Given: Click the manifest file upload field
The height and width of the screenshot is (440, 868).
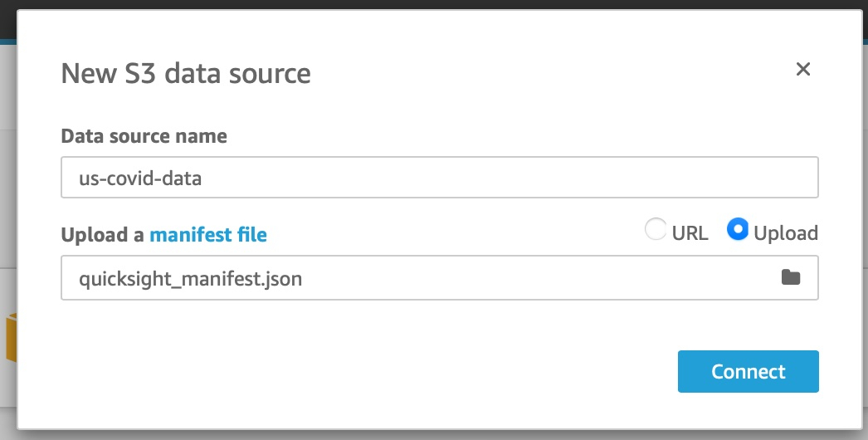Looking at the screenshot, I should (415, 278).
